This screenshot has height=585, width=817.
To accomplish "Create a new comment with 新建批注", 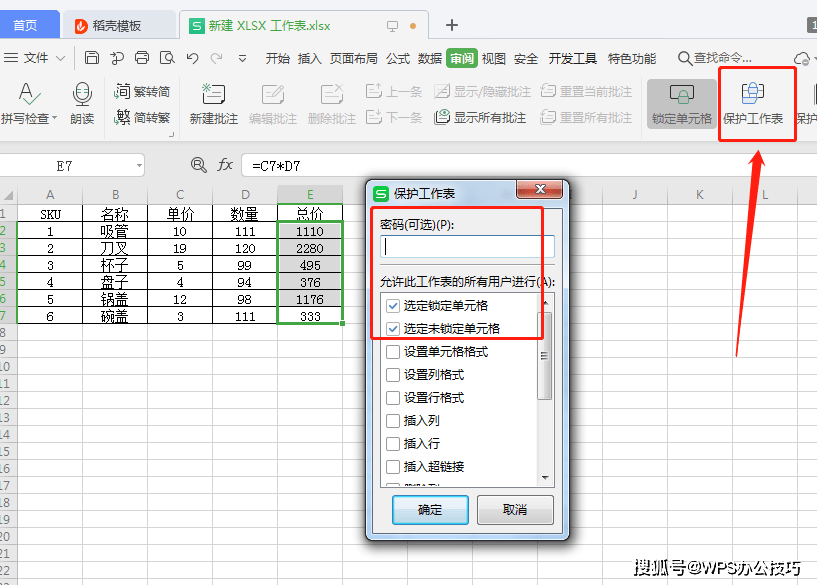I will pyautogui.click(x=213, y=103).
